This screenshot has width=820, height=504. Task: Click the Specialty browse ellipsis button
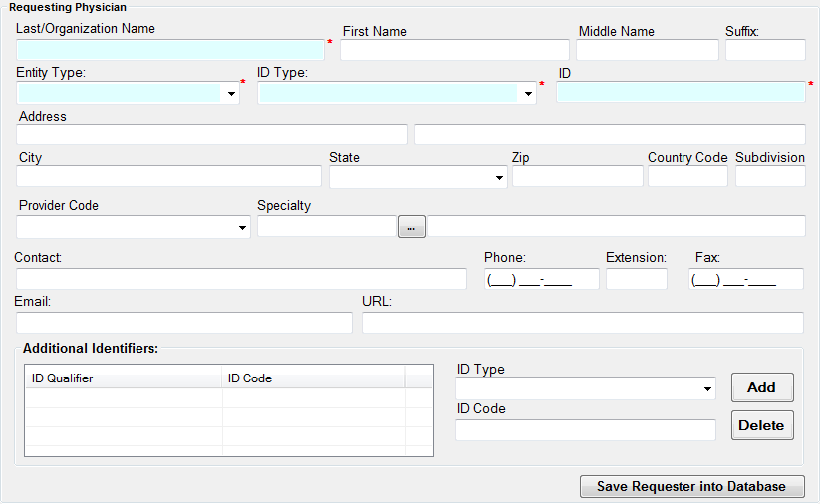click(x=411, y=227)
